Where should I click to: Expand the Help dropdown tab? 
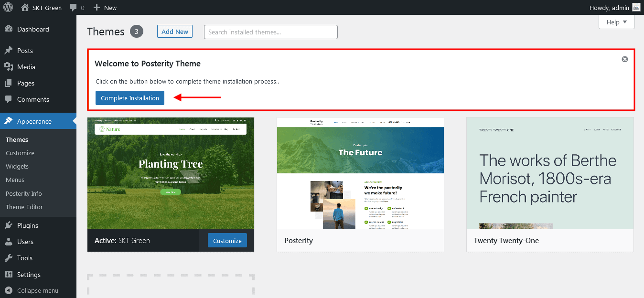[x=617, y=22]
